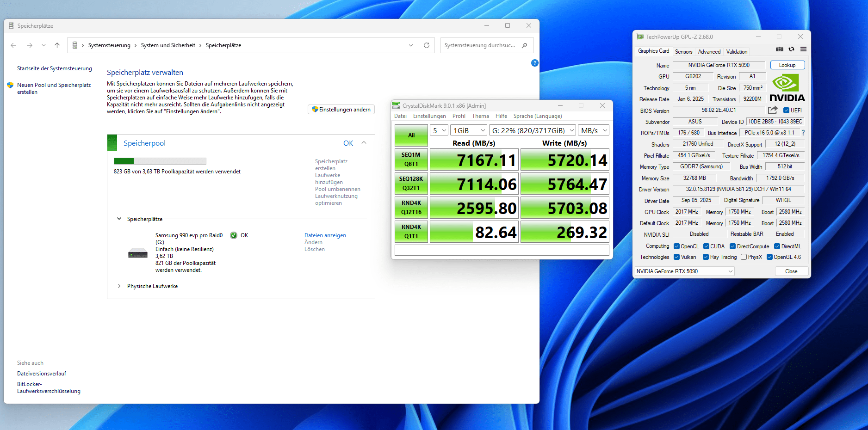Click the NVIDIA logo in GPU-Z
868x430 pixels.
787,87
